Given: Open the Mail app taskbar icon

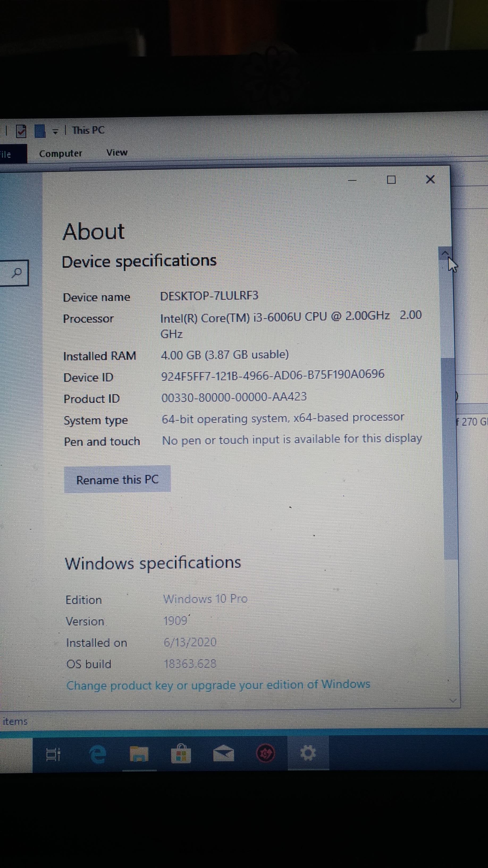Looking at the screenshot, I should tap(224, 753).
